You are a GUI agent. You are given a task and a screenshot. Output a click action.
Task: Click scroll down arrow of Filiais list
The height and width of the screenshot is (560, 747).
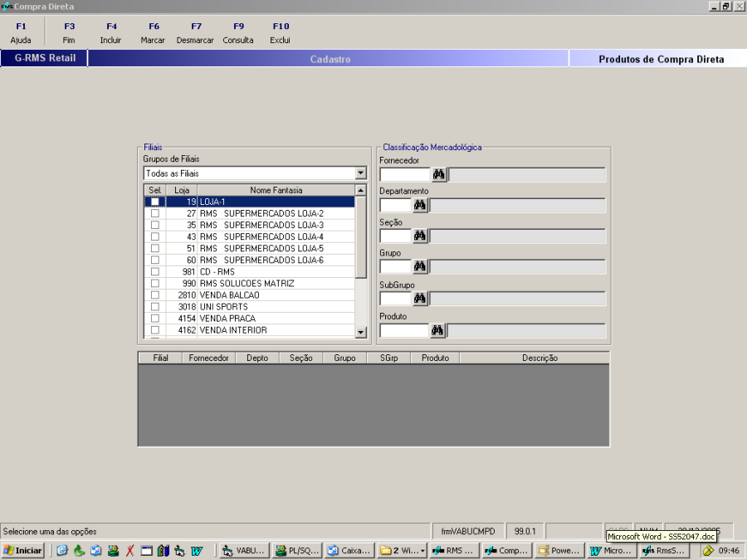361,332
